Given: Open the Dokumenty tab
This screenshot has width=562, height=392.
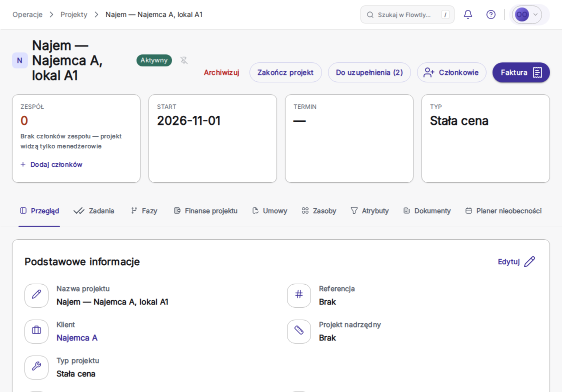Looking at the screenshot, I should pos(427,211).
